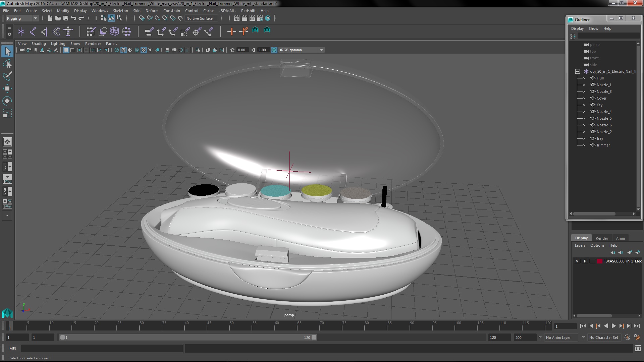The width and height of the screenshot is (644, 362).
Task: Activate the Paint Selection tool
Action: point(7,76)
